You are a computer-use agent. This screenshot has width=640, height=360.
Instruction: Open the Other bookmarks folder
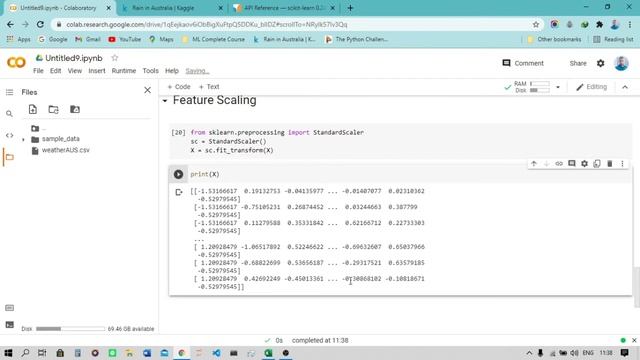click(554, 39)
